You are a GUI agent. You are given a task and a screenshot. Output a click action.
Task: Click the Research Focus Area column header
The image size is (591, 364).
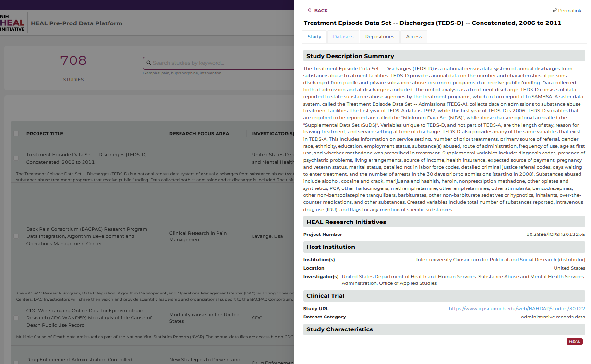[x=199, y=134]
